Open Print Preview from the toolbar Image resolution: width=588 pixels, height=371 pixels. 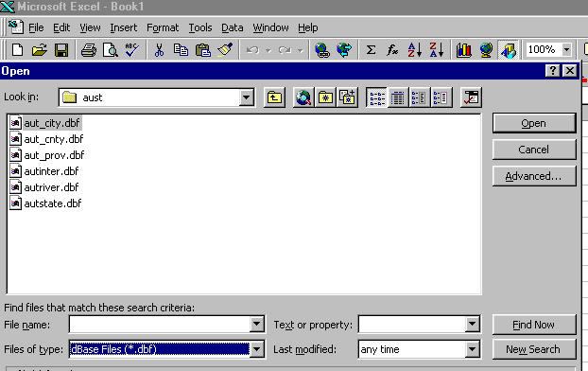point(111,49)
